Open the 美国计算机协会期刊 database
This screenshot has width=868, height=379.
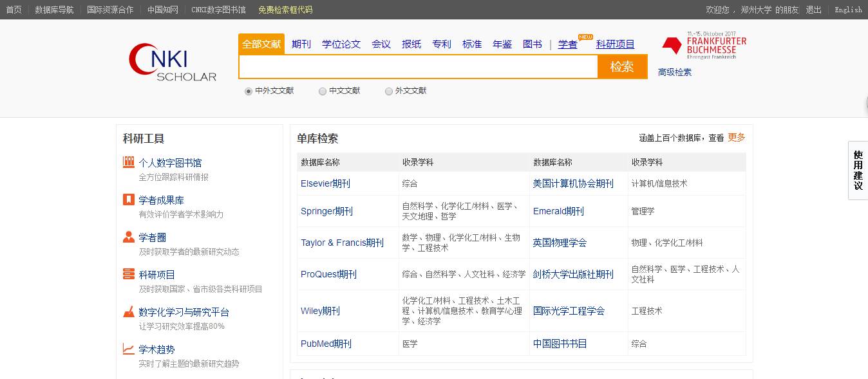click(x=573, y=183)
